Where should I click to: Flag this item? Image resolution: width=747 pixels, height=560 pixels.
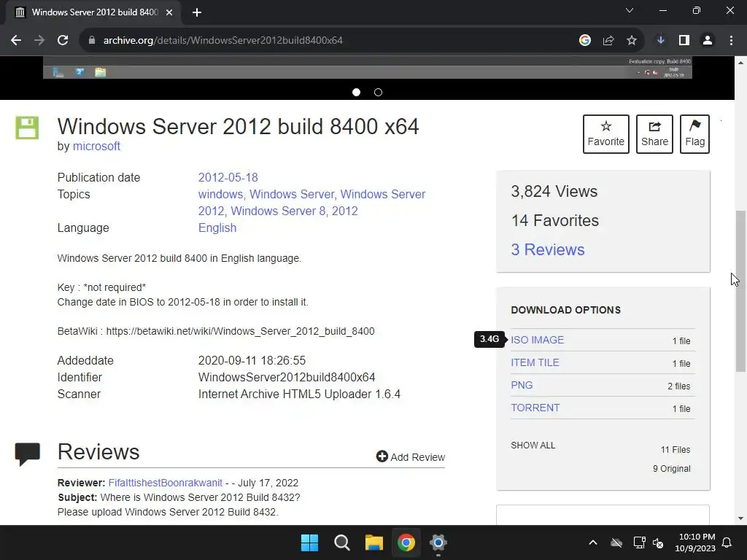point(694,134)
